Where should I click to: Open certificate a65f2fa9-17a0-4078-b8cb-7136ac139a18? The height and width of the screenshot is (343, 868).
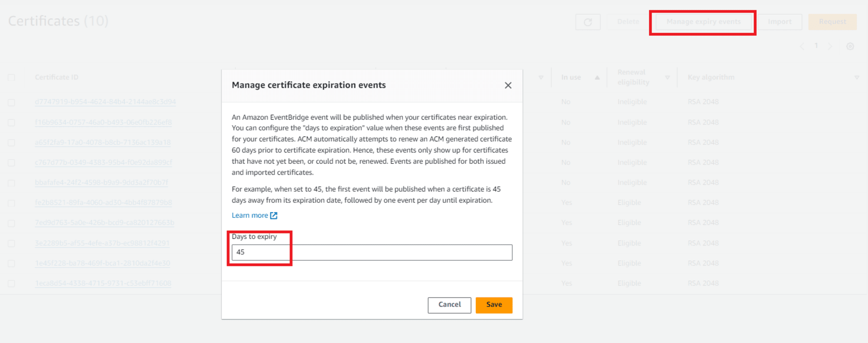pos(103,142)
